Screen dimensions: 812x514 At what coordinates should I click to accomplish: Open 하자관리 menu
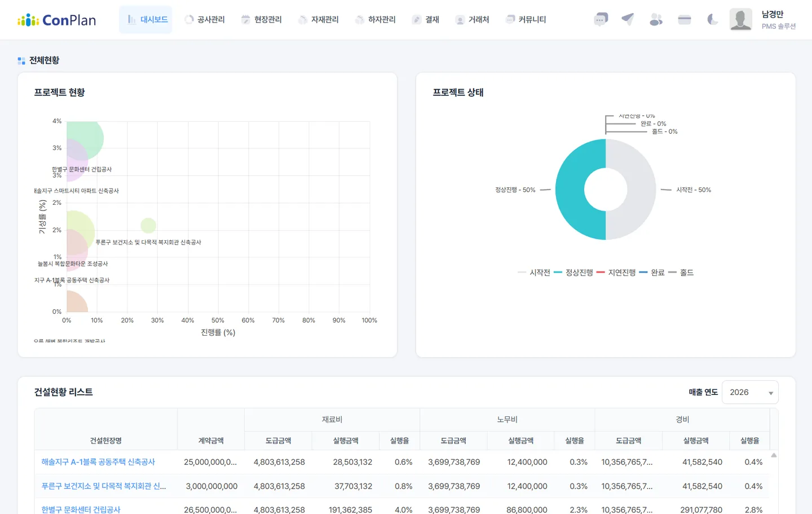click(376, 20)
